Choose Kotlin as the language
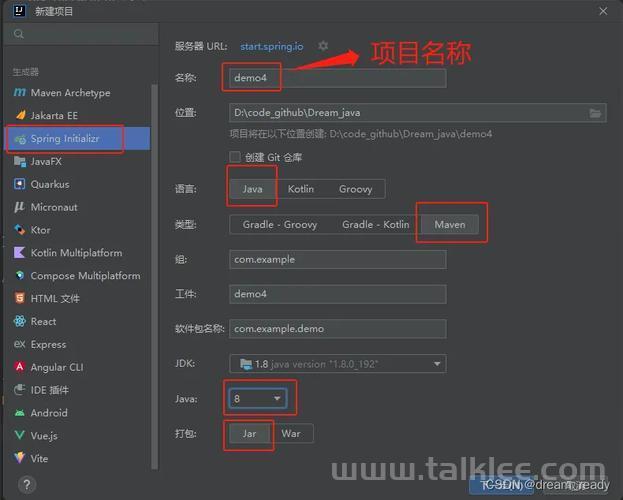Screen dimensions: 623x500 301,189
